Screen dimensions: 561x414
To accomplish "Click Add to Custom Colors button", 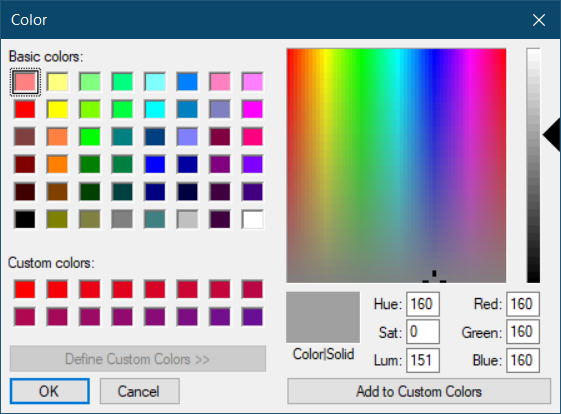I will 419,391.
